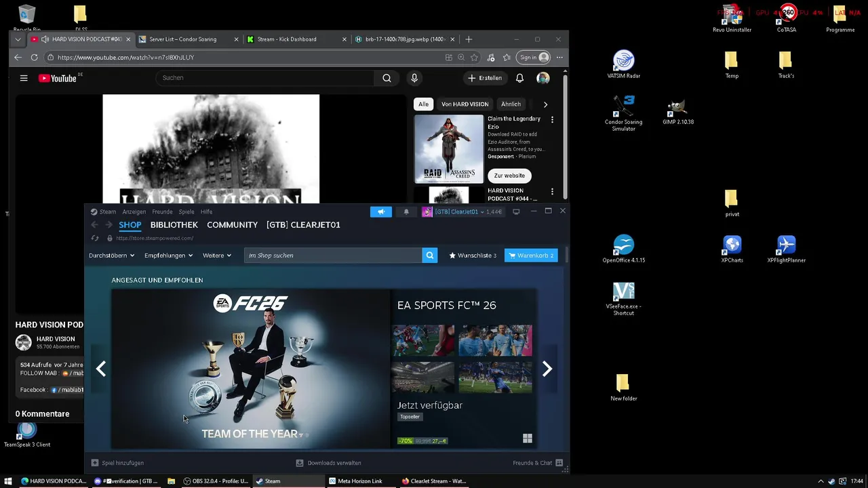Screen dimensions: 868x488
Task: Open 'Downloads verwalten' in Steam
Action: click(x=328, y=463)
